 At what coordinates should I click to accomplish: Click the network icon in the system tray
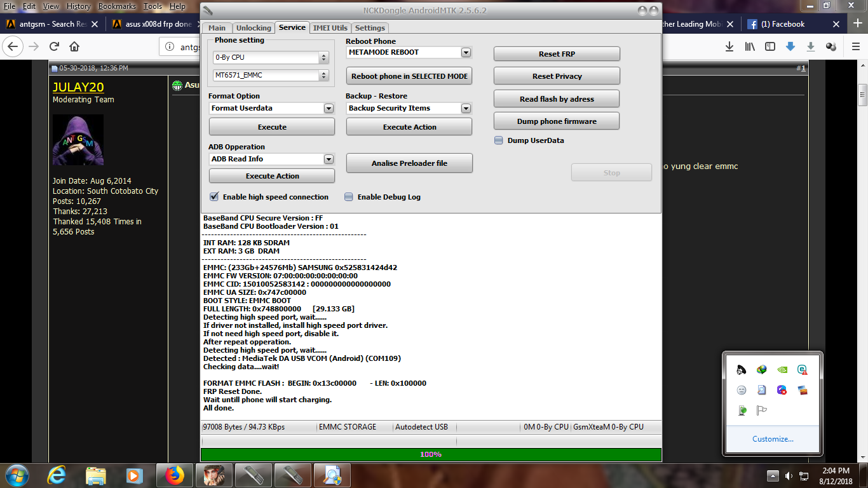click(804, 475)
